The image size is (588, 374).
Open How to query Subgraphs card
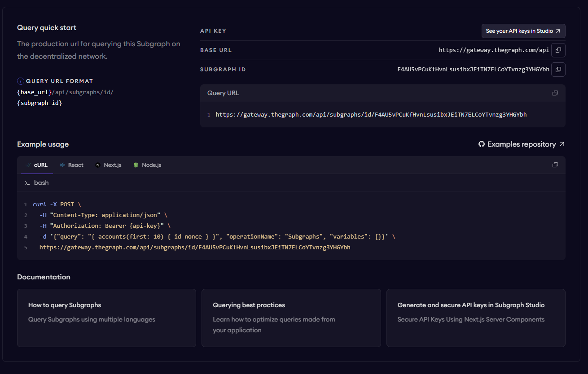tap(106, 318)
